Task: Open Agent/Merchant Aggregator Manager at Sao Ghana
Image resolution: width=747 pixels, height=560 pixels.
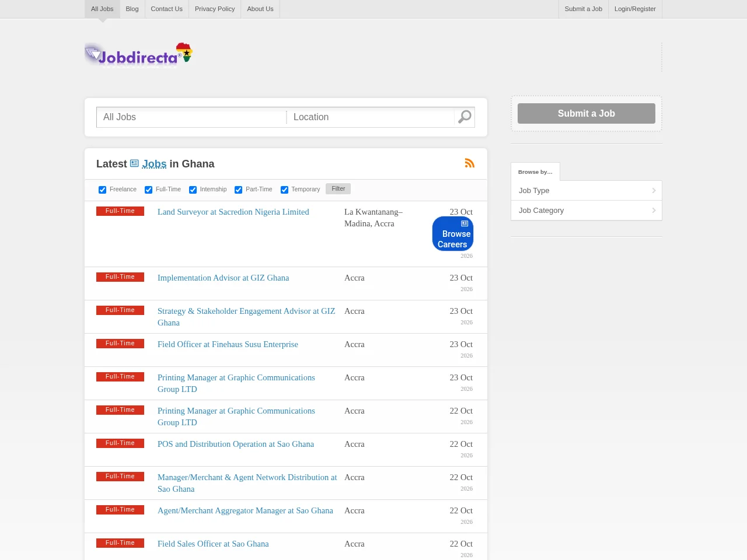Action: click(245, 510)
